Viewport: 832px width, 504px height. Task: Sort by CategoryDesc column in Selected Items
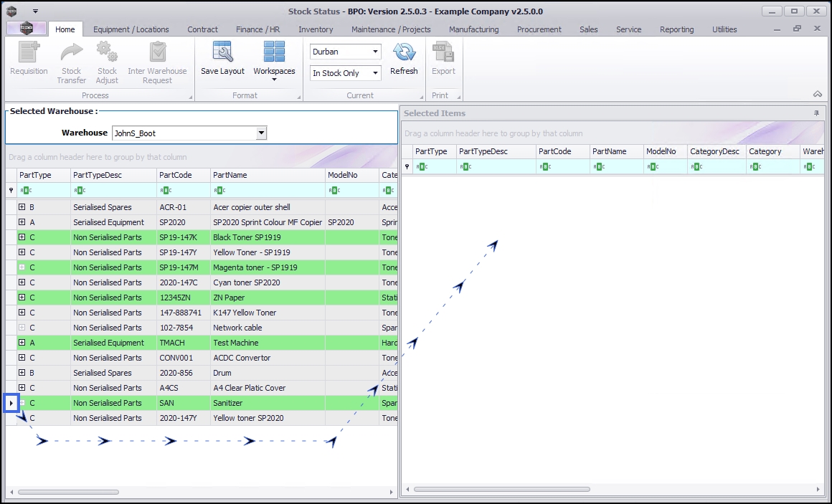coord(717,151)
